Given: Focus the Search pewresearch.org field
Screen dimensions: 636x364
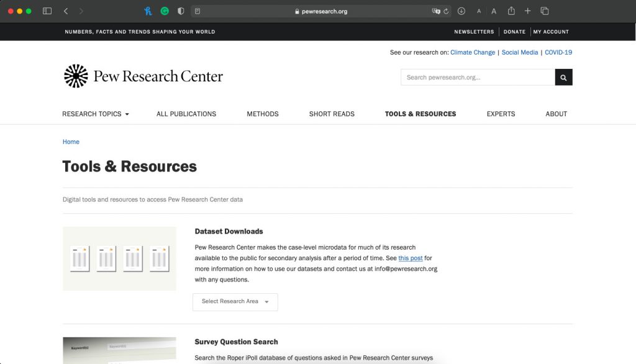Looking at the screenshot, I should click(x=478, y=77).
